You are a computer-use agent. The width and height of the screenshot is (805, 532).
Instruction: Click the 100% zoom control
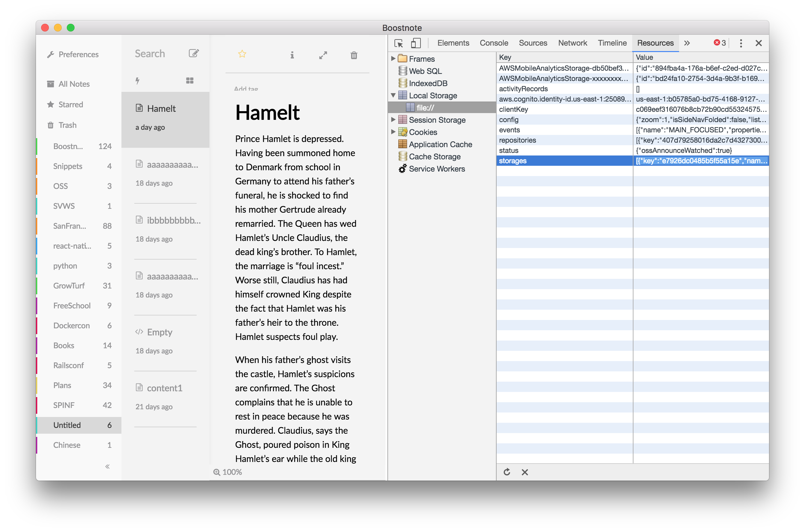(228, 472)
